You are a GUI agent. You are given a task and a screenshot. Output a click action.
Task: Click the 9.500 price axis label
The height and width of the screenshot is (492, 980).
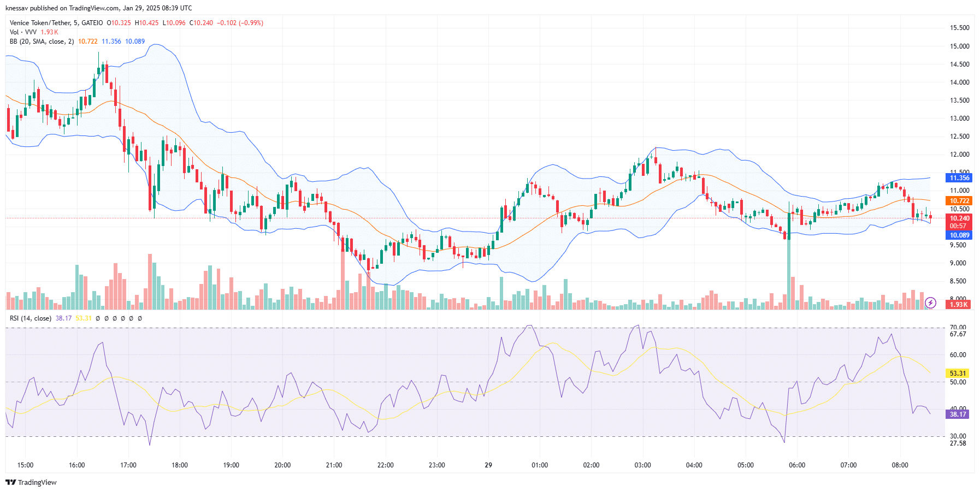[958, 245]
